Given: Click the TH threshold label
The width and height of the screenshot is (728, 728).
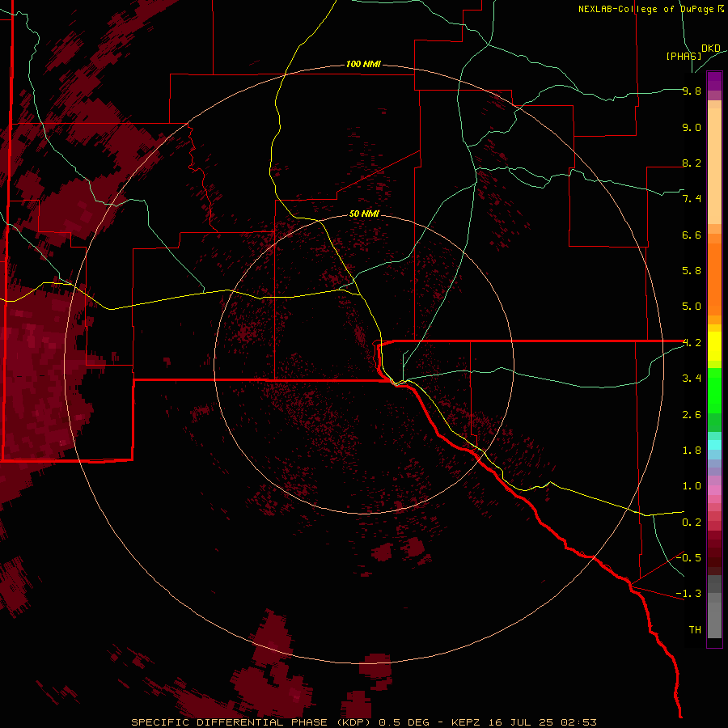Looking at the screenshot, I should point(695,630).
